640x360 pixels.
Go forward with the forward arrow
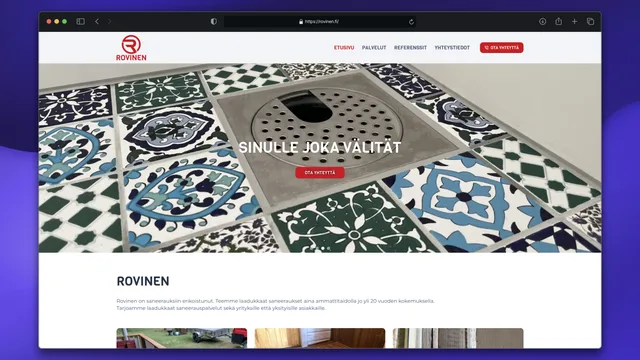(x=109, y=21)
